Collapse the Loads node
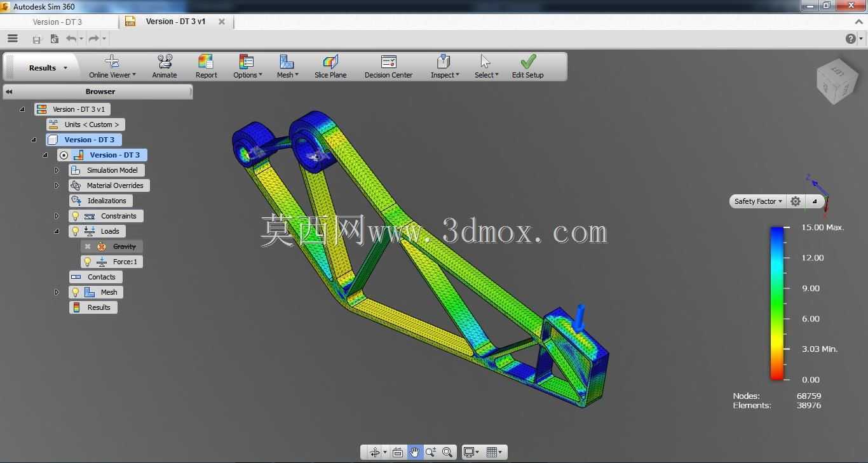 point(57,231)
